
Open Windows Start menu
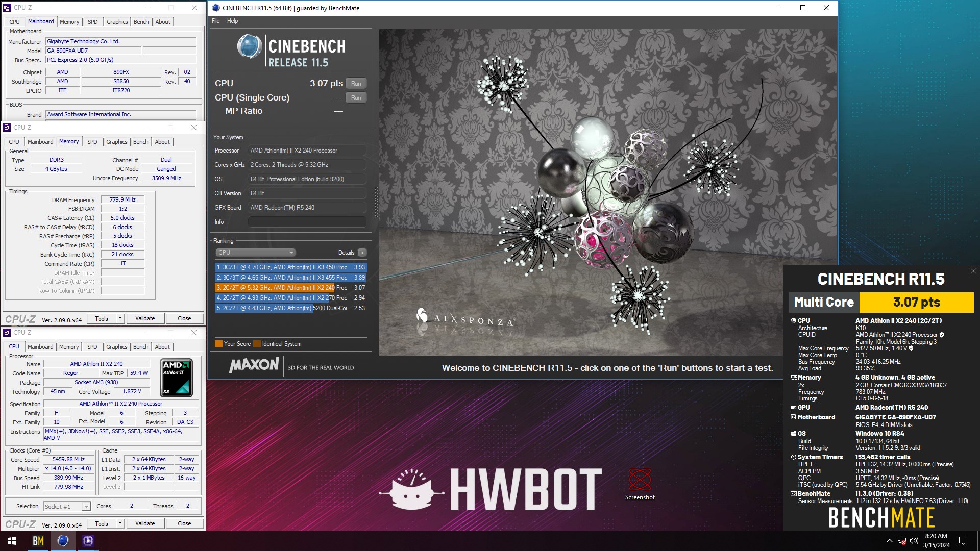[x=12, y=541]
